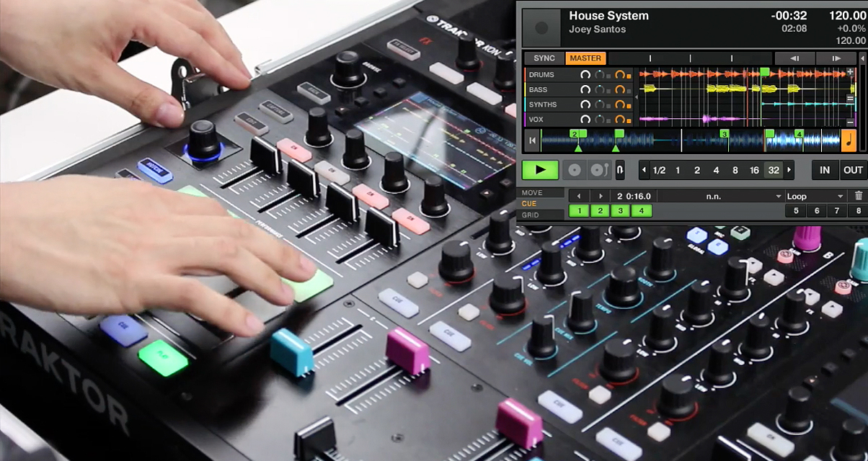The width and height of the screenshot is (868, 461).
Task: Jump to hotcue 3
Action: pyautogui.click(x=620, y=211)
